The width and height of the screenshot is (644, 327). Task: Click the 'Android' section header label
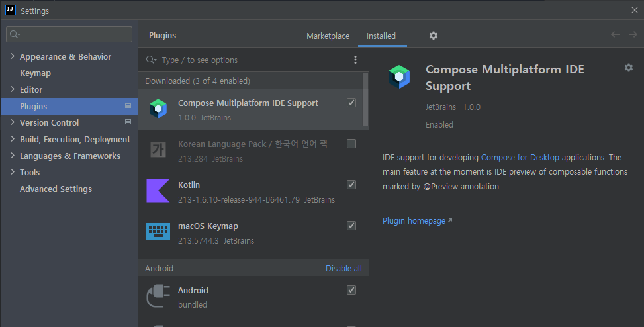tap(159, 268)
